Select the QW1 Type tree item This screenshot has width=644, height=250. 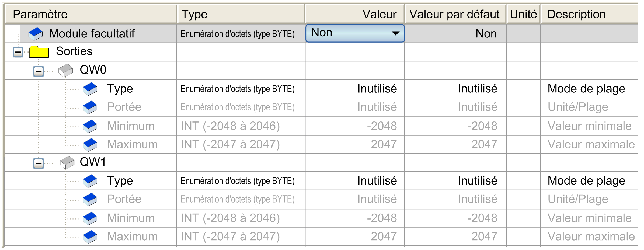click(120, 181)
